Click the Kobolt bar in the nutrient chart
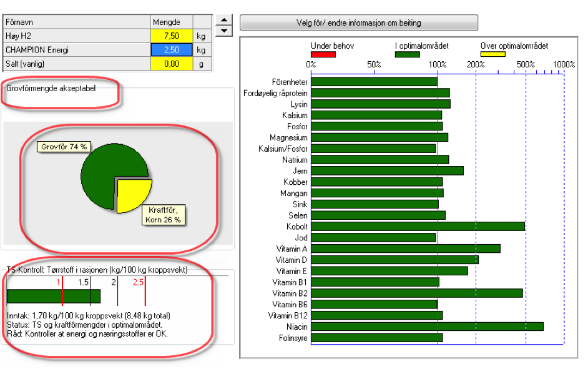The width and height of the screenshot is (588, 389). point(418,226)
